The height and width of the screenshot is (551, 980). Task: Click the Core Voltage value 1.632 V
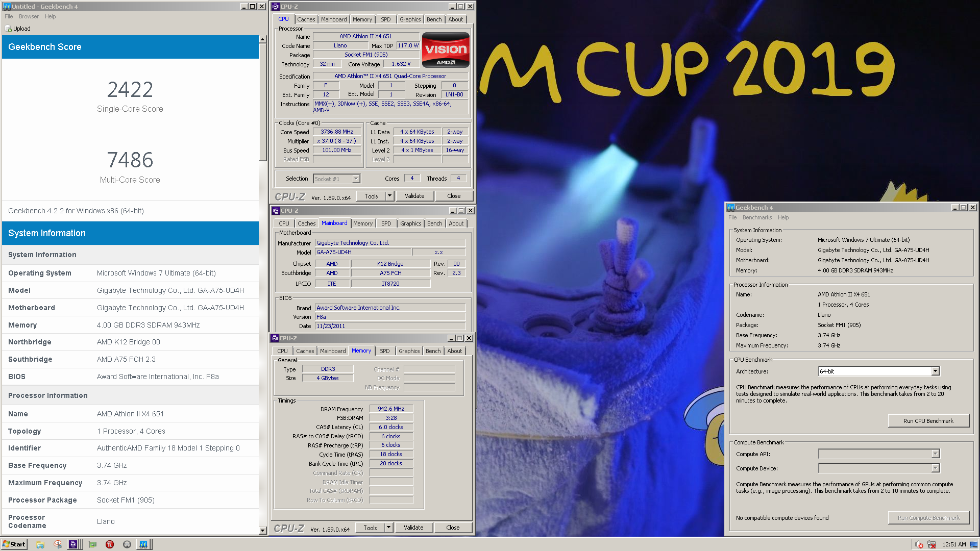(401, 64)
